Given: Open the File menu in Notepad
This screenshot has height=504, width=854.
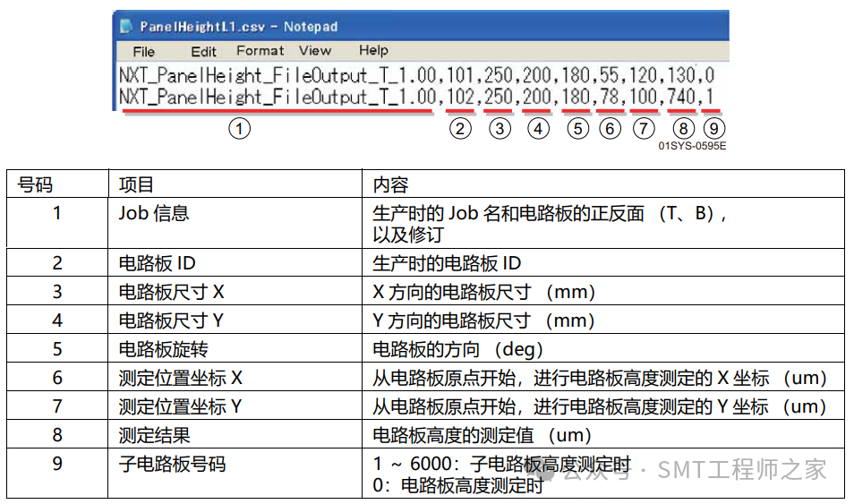Looking at the screenshot, I should click(x=144, y=52).
